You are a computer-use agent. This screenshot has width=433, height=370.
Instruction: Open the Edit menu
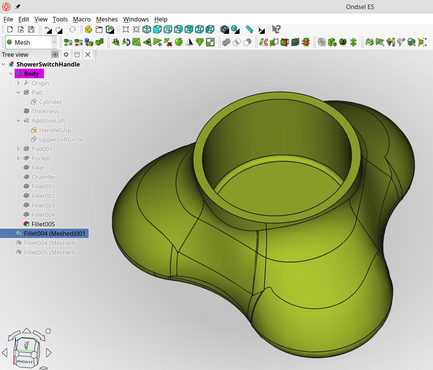[24, 19]
